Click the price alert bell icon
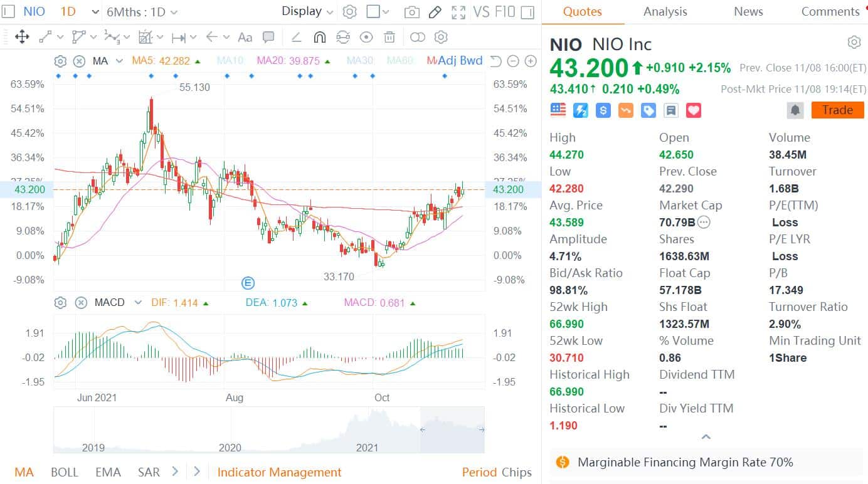Viewport: 868px width, 484px height. click(x=795, y=110)
